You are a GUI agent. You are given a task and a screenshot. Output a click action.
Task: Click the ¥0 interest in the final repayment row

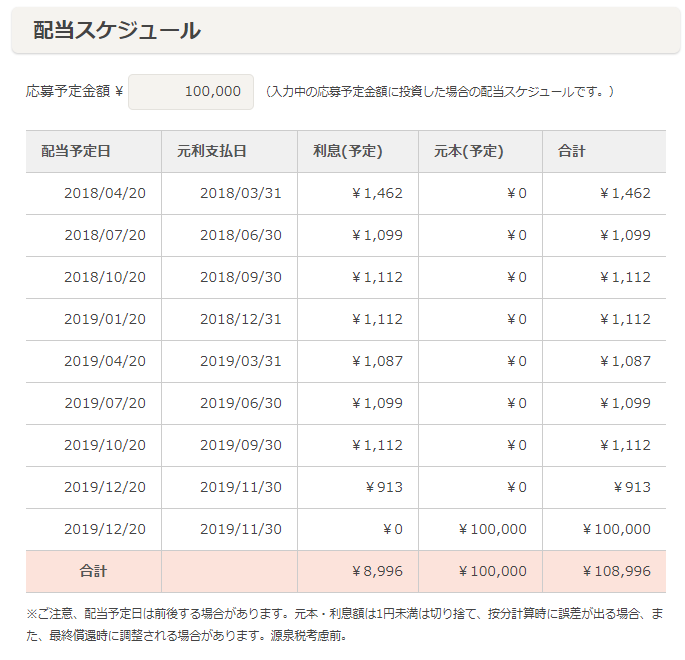point(393,529)
